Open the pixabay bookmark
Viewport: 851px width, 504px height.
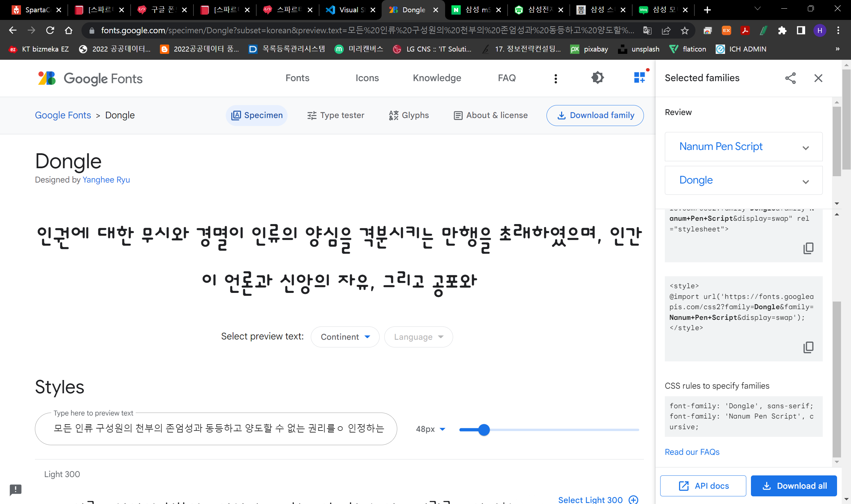[x=589, y=49]
